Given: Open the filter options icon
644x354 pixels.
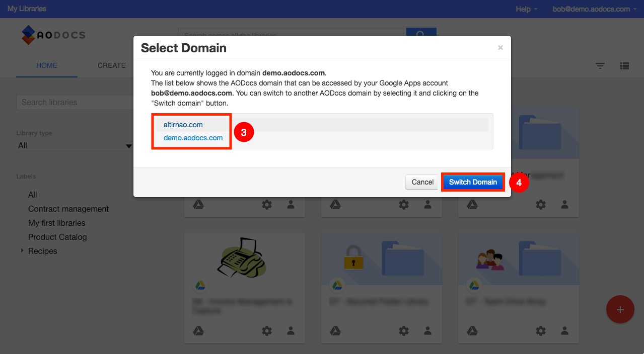Looking at the screenshot, I should pos(600,66).
